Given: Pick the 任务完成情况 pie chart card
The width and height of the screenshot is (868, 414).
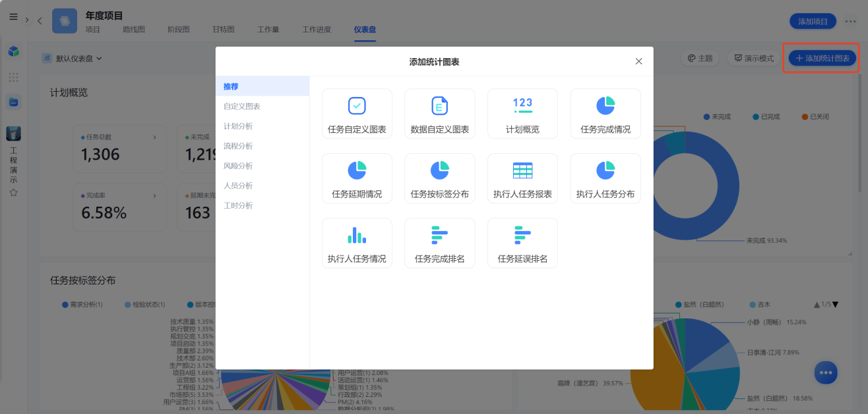Looking at the screenshot, I should click(x=605, y=114).
